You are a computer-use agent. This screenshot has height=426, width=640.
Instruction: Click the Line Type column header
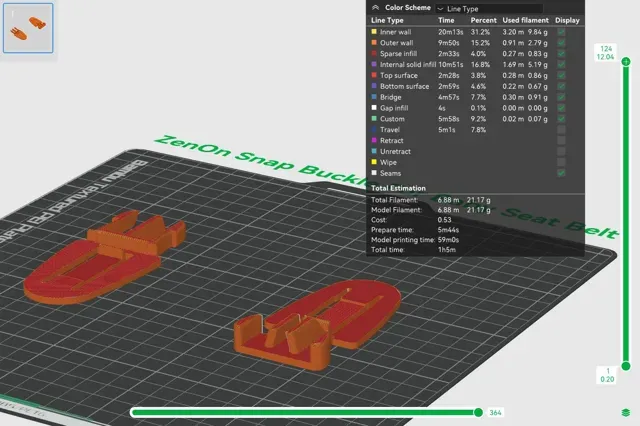pyautogui.click(x=387, y=20)
